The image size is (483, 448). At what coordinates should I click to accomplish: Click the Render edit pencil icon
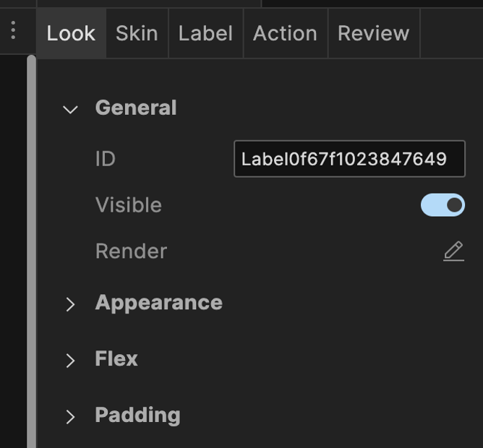453,251
